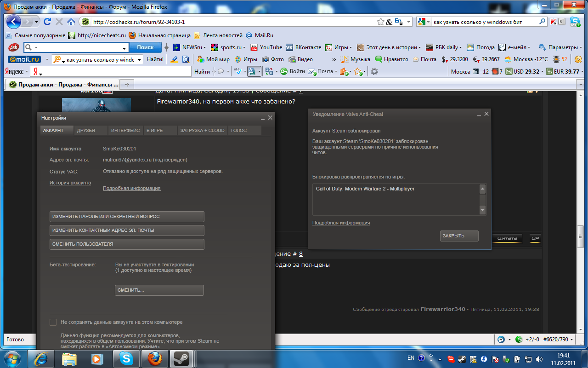The height and width of the screenshot is (368, 588).
Task: Open the Параметры toolbar dropdown
Action: (x=580, y=47)
